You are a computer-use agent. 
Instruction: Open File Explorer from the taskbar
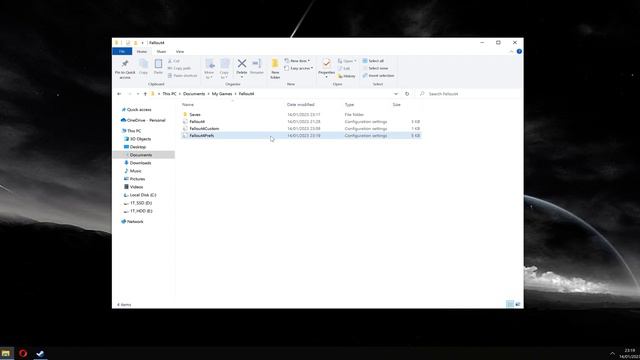pyautogui.click(x=6, y=353)
